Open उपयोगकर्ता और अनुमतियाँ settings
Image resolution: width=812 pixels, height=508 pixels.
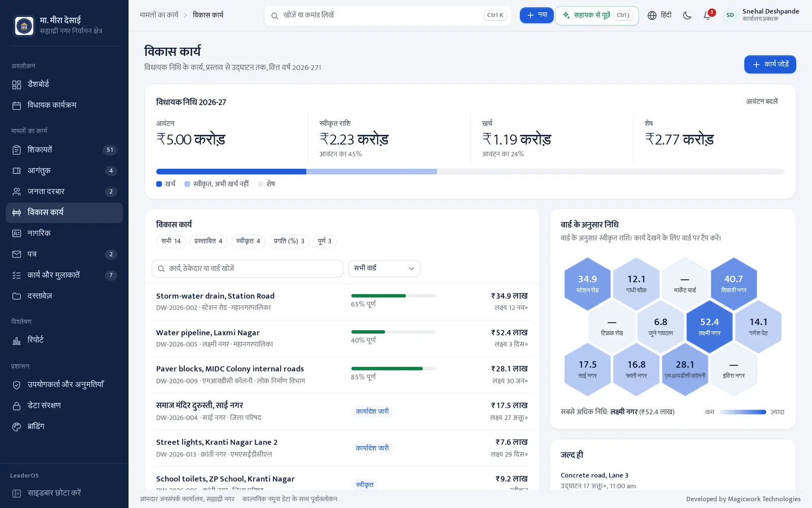coord(64,385)
